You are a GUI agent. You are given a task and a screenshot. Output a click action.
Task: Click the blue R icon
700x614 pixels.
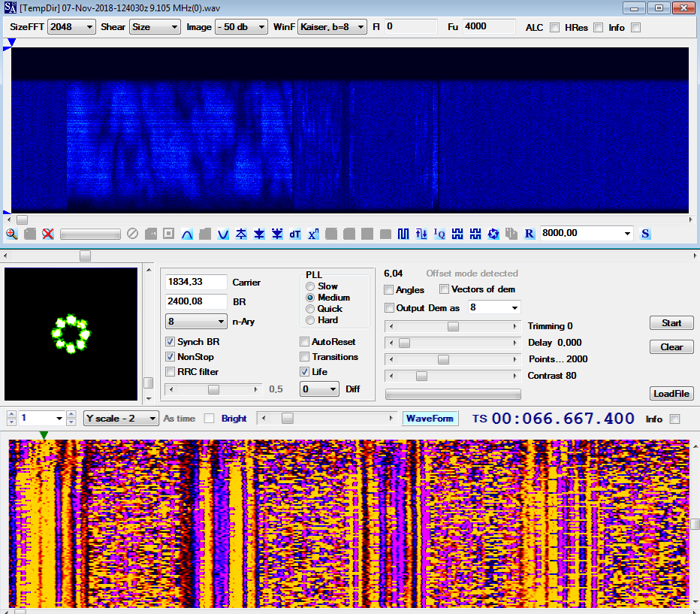click(x=530, y=234)
